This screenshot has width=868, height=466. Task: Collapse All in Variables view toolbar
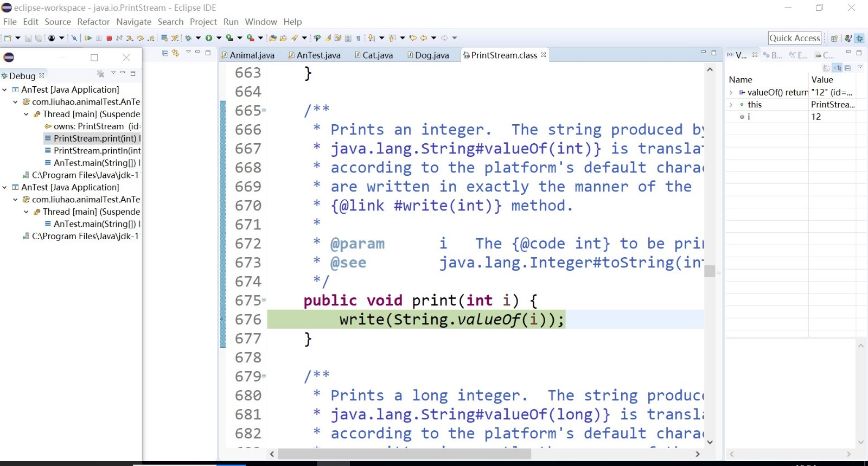click(x=848, y=68)
